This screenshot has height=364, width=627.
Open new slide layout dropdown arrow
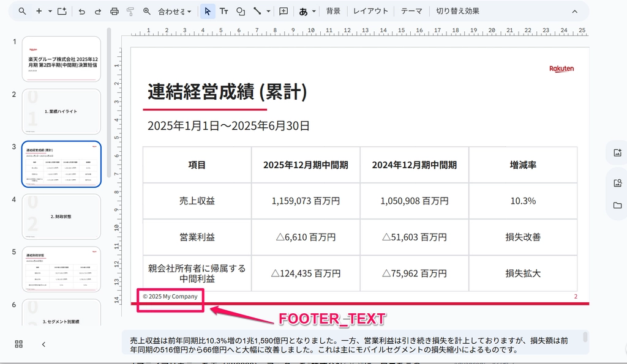click(50, 11)
